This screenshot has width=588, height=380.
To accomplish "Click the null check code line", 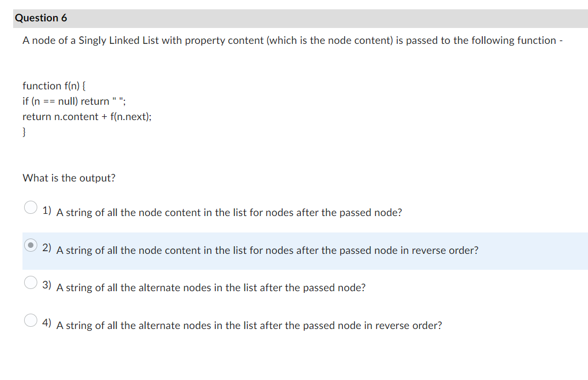I will [73, 101].
